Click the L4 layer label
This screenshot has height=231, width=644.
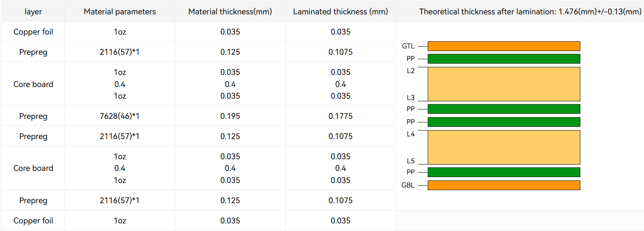411,134
